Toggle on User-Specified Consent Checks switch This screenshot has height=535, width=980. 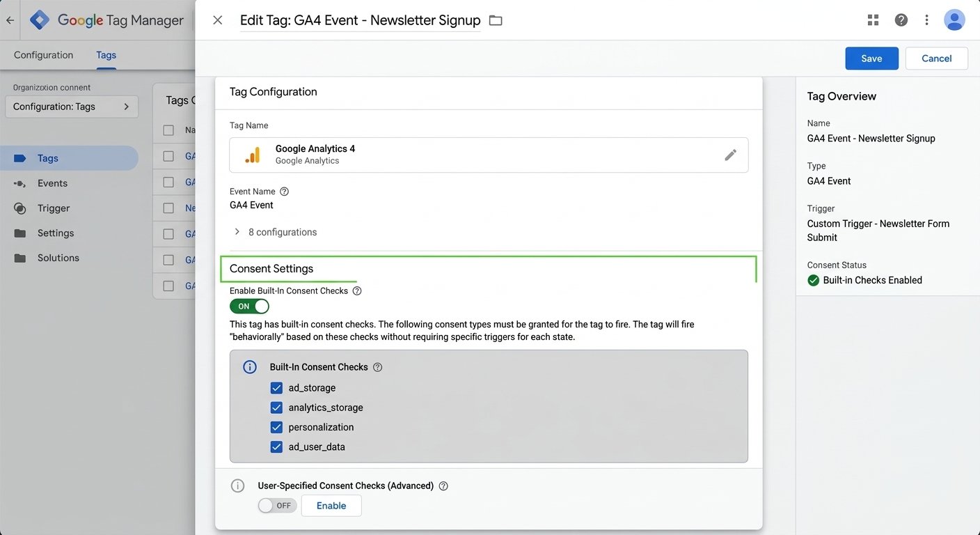(x=276, y=506)
